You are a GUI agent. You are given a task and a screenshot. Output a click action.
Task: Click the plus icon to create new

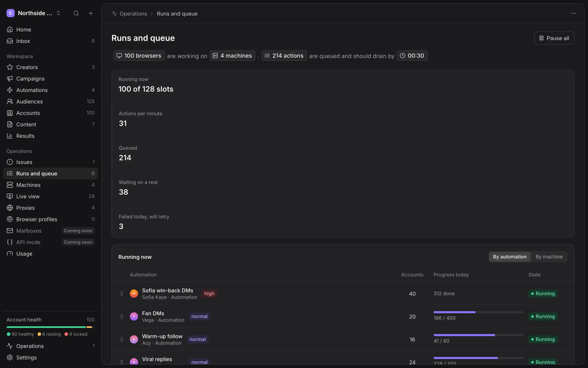click(x=91, y=13)
